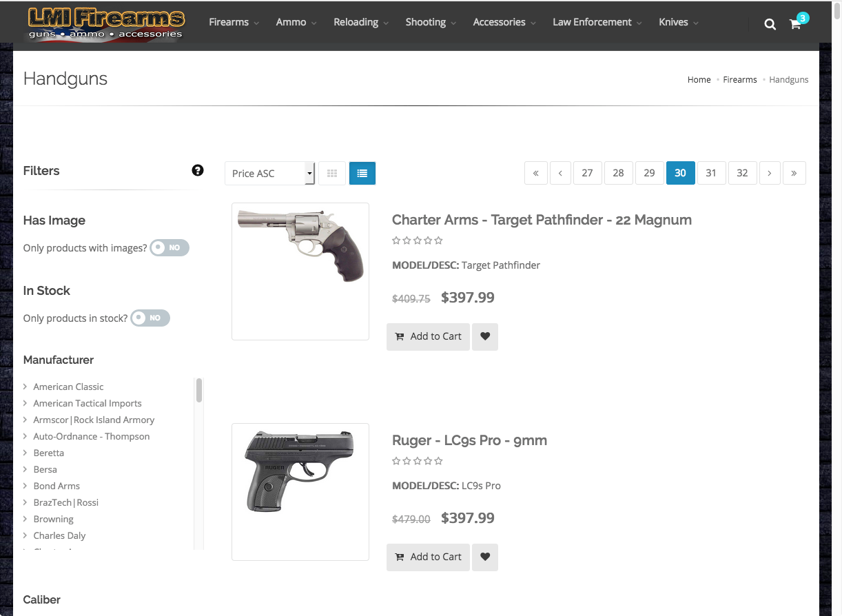
Task: Open the Ruger LC9s pistol thumbnail
Action: point(300,492)
